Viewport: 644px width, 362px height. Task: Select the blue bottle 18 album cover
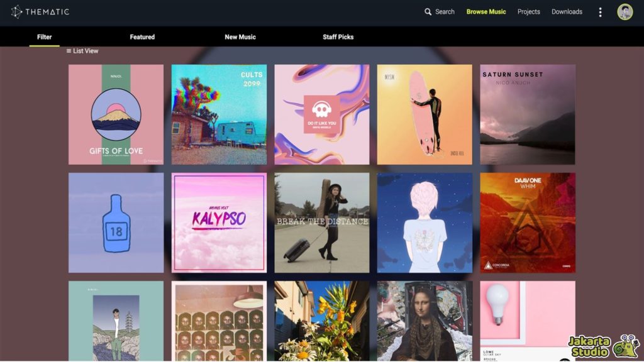pyautogui.click(x=116, y=222)
